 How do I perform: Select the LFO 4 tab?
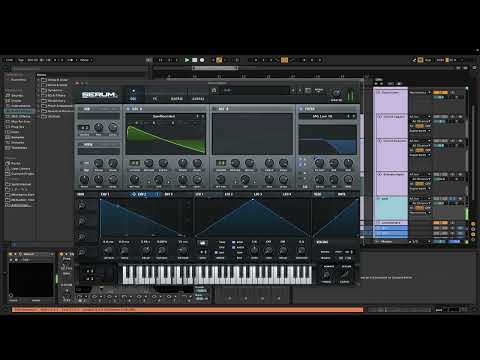click(287, 194)
